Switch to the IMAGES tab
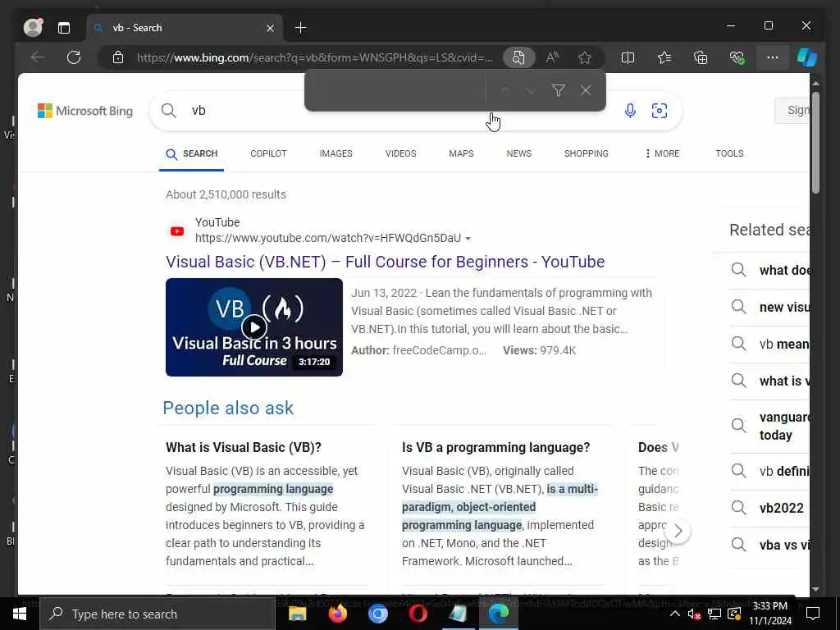840x630 pixels. [336, 153]
